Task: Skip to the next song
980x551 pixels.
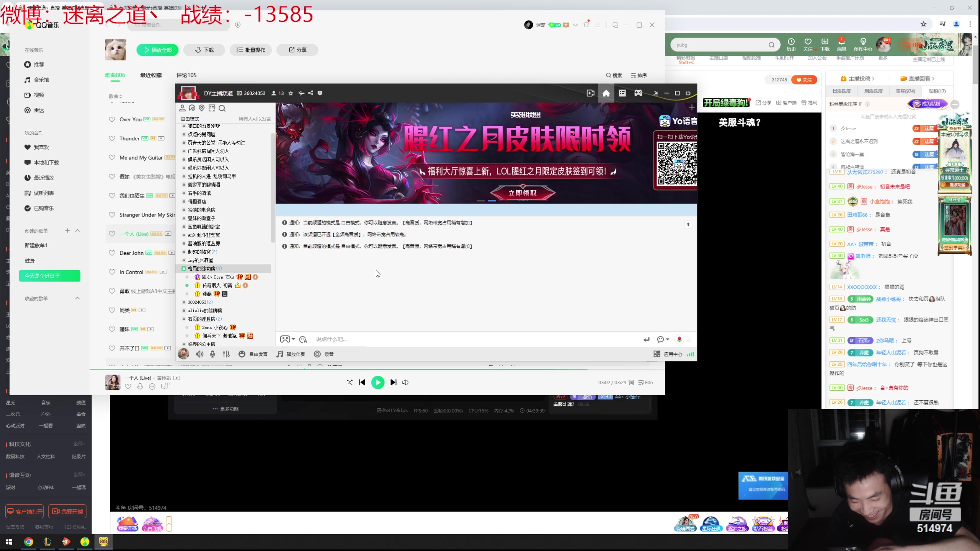Action: click(393, 382)
